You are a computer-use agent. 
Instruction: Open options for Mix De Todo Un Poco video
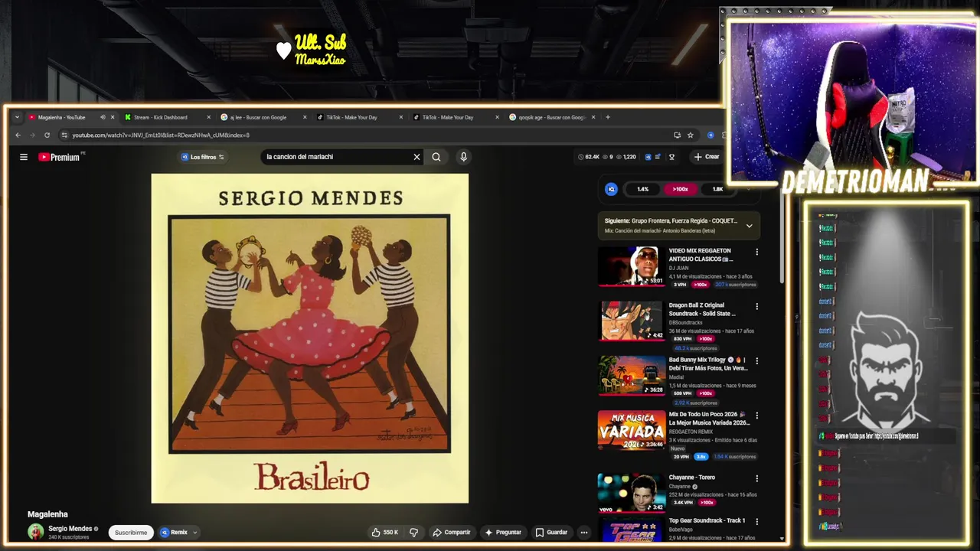pos(757,416)
